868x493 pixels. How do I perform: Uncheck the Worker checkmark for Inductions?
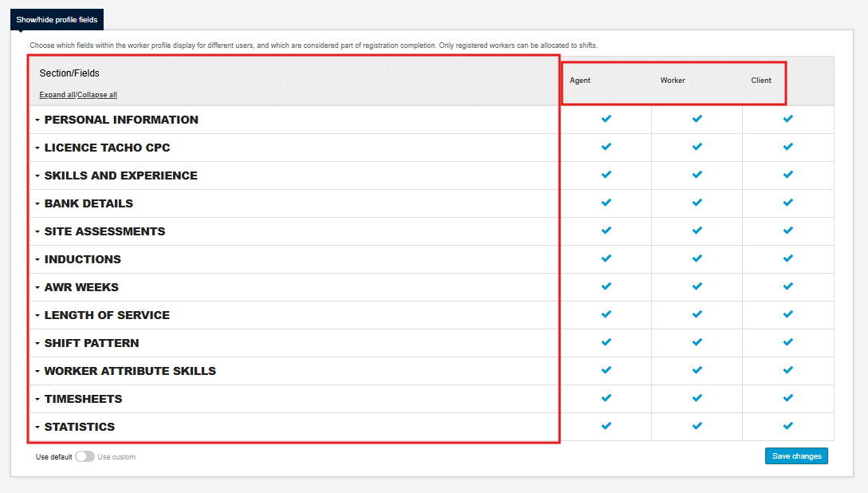pyautogui.click(x=697, y=258)
